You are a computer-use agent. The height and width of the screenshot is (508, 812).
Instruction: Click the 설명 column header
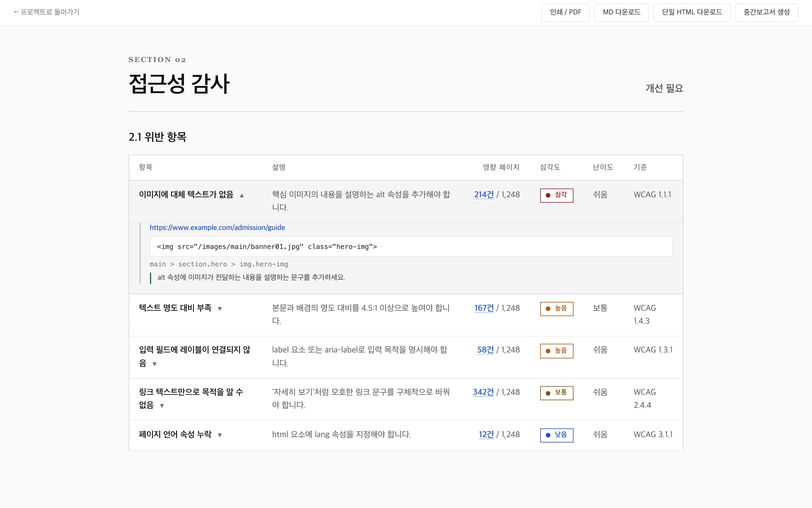(x=279, y=167)
